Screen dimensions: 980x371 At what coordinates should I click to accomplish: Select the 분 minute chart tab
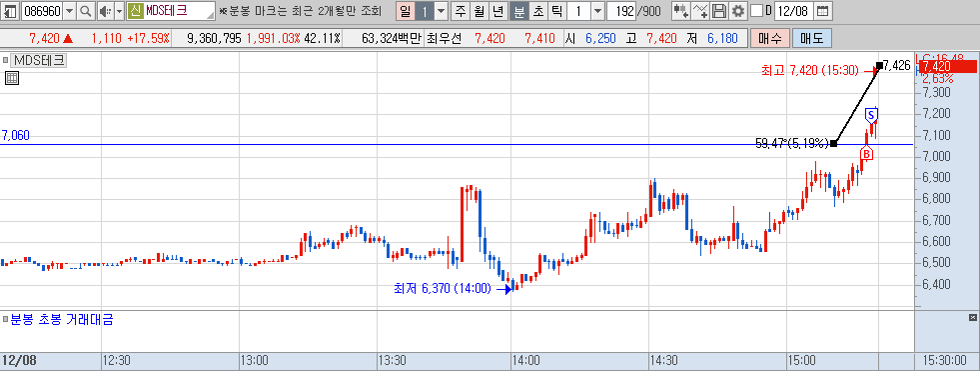518,11
